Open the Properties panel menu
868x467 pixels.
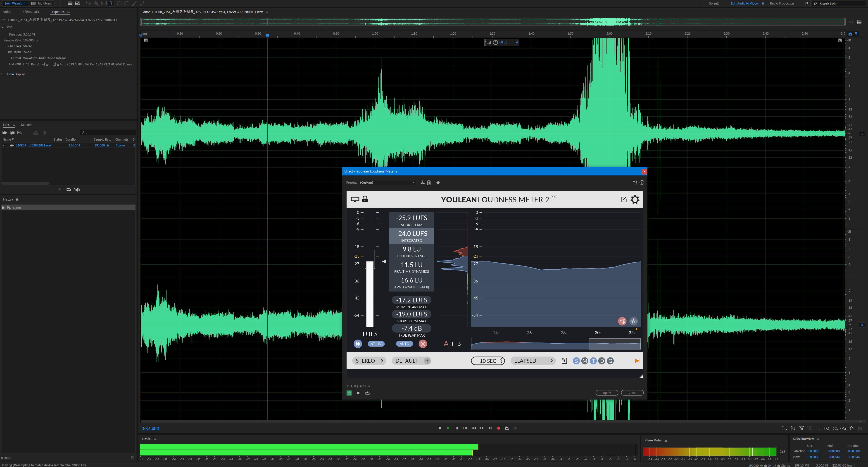click(x=68, y=12)
